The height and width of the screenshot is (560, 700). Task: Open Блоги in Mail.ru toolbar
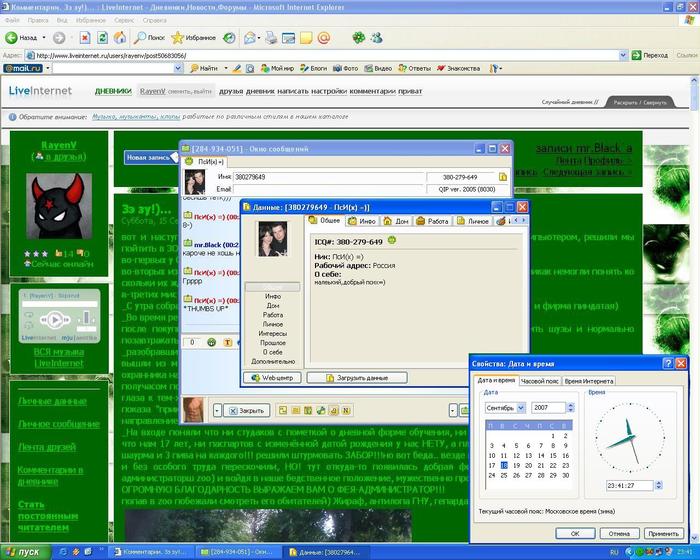tap(313, 68)
